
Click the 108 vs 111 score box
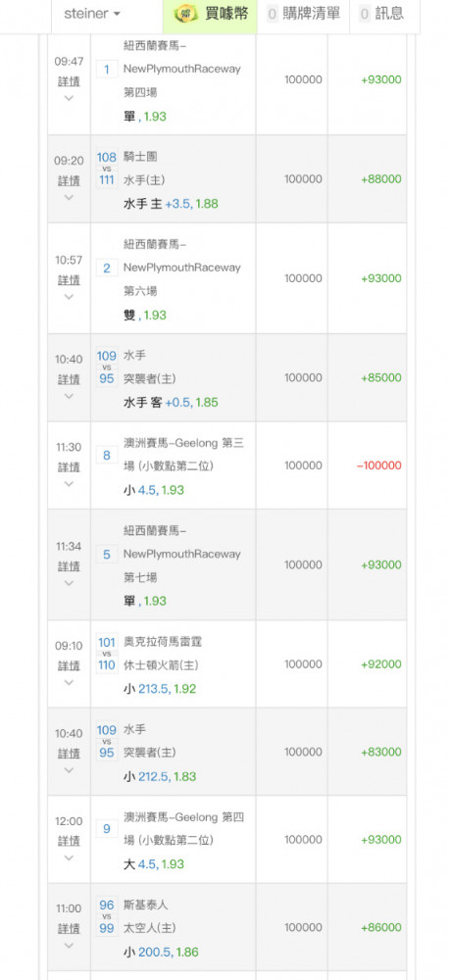point(106,169)
